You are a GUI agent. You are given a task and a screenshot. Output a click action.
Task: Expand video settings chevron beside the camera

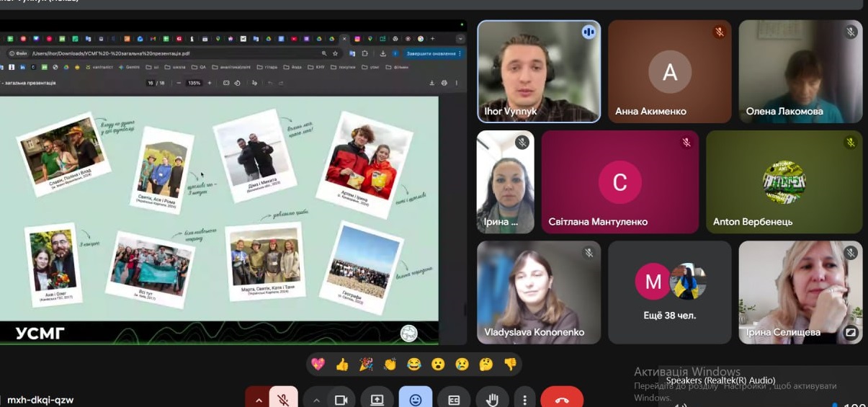click(x=316, y=400)
